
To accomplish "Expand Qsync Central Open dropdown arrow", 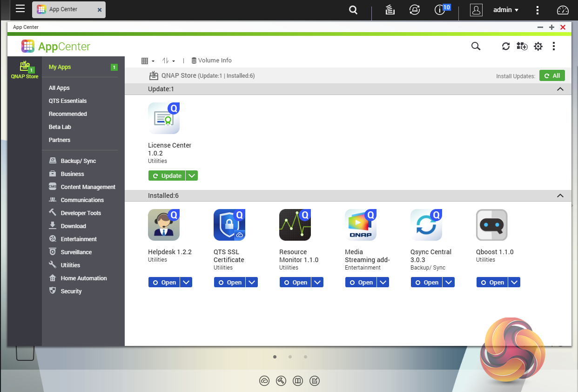I will [449, 282].
